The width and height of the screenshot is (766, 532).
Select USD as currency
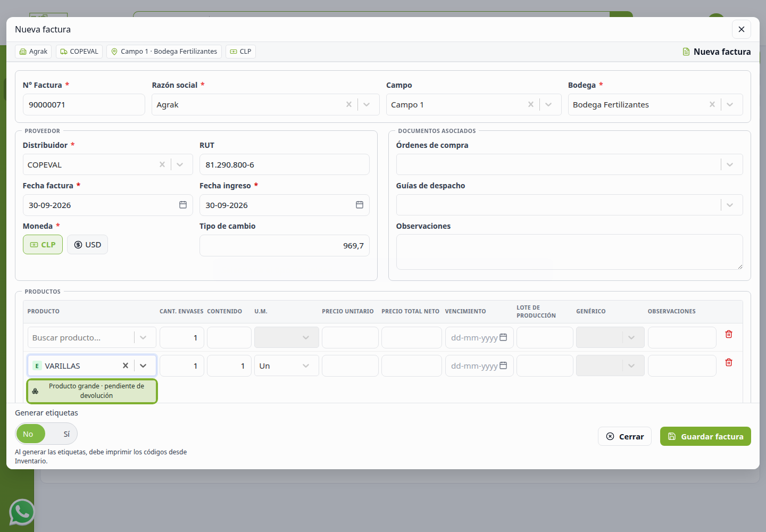87,245
